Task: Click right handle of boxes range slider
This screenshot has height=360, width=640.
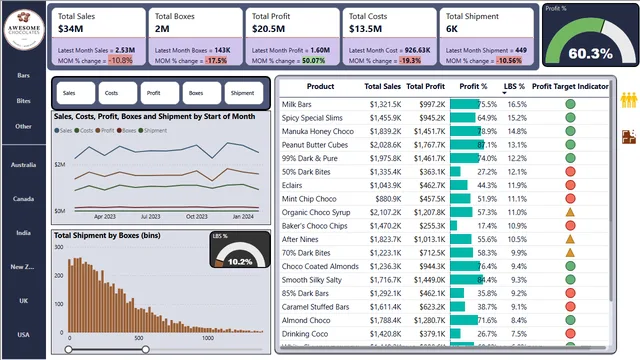Action: 145,349
